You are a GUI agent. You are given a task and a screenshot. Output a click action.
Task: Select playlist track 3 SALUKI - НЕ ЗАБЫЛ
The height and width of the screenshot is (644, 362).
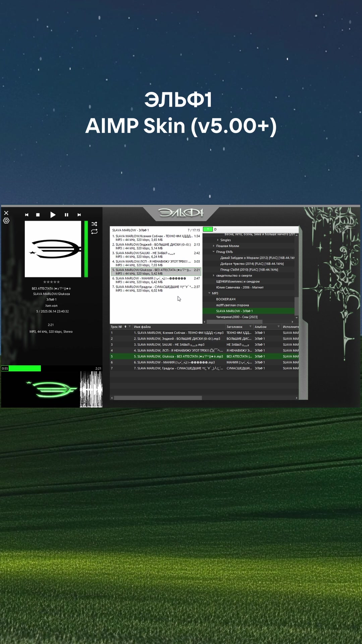[x=156, y=255]
